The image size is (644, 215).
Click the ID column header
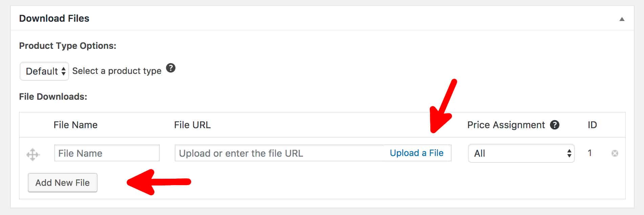pos(592,125)
